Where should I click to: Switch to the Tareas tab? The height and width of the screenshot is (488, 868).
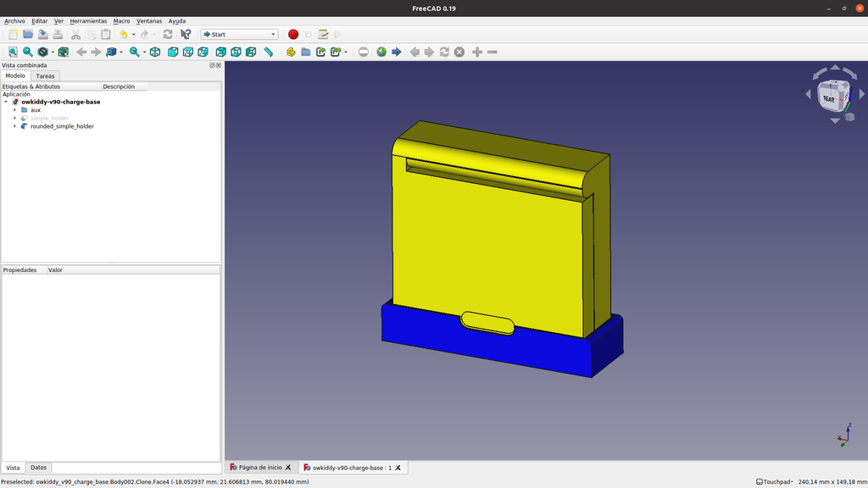pos(45,75)
